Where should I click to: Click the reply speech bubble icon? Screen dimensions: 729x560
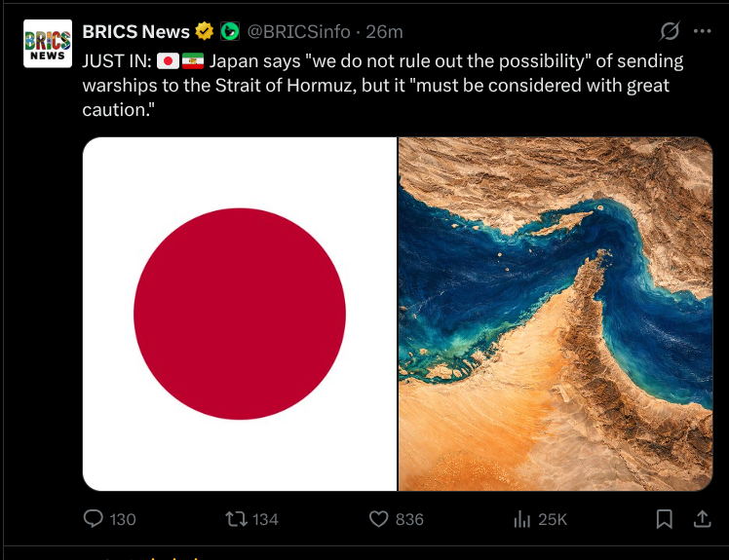[x=94, y=519]
